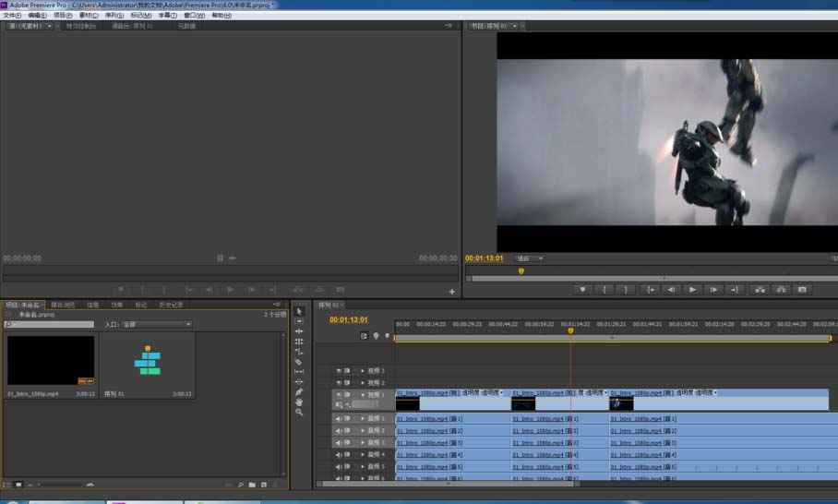Create new bin in Project panel
The width and height of the screenshot is (838, 504).
tap(252, 485)
